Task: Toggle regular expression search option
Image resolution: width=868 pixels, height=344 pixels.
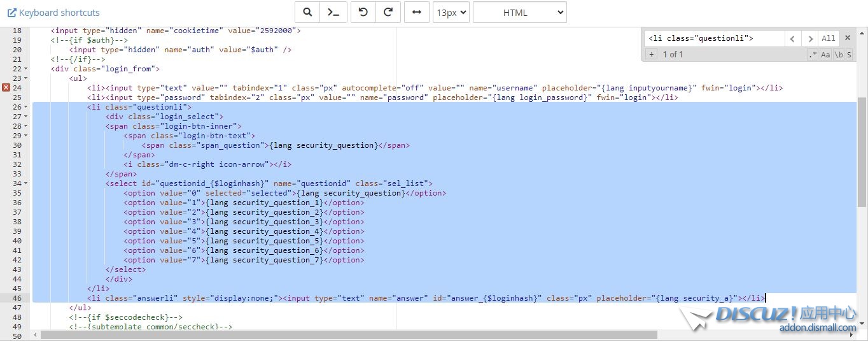Action: (x=813, y=55)
